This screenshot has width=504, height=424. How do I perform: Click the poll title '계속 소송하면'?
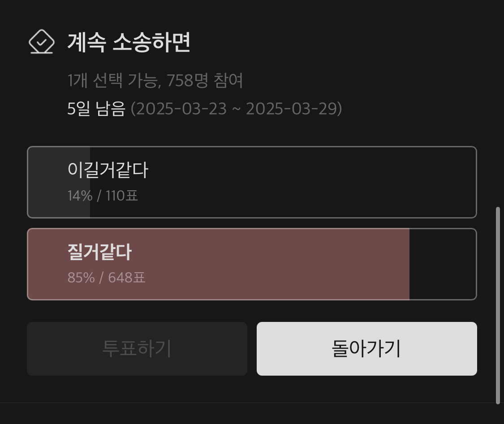[129, 42]
